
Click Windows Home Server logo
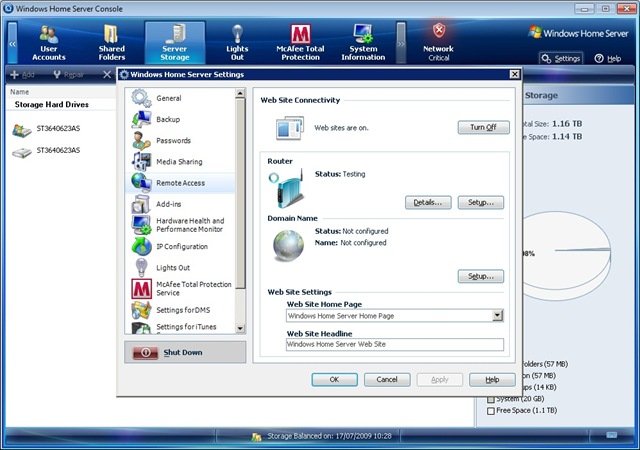(x=578, y=33)
